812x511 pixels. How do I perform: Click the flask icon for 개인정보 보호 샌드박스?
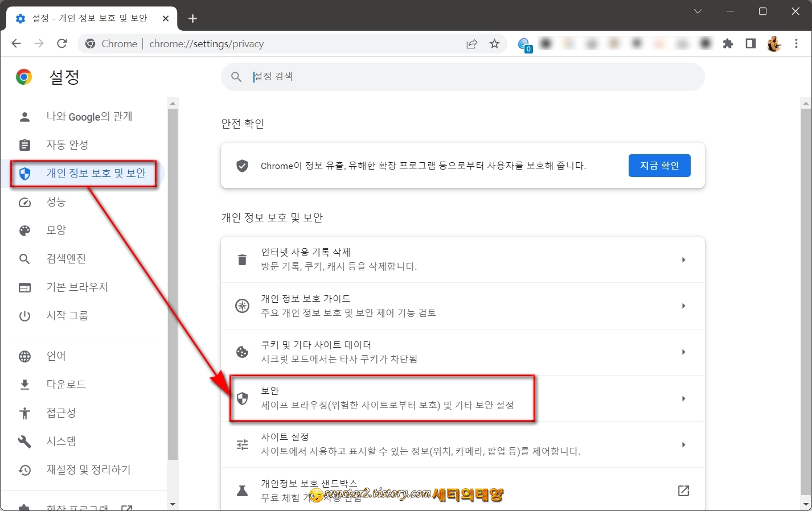coord(242,491)
